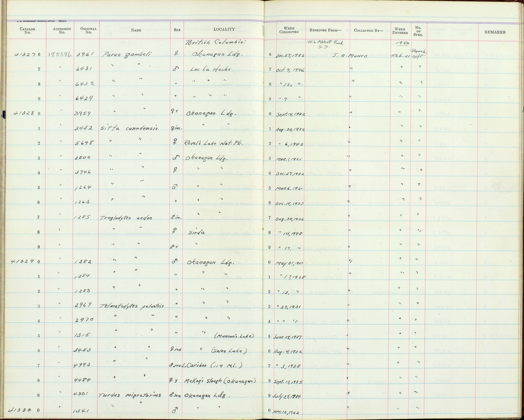The image size is (524, 420).
Task: Select original number 2969
Action: 83,305
